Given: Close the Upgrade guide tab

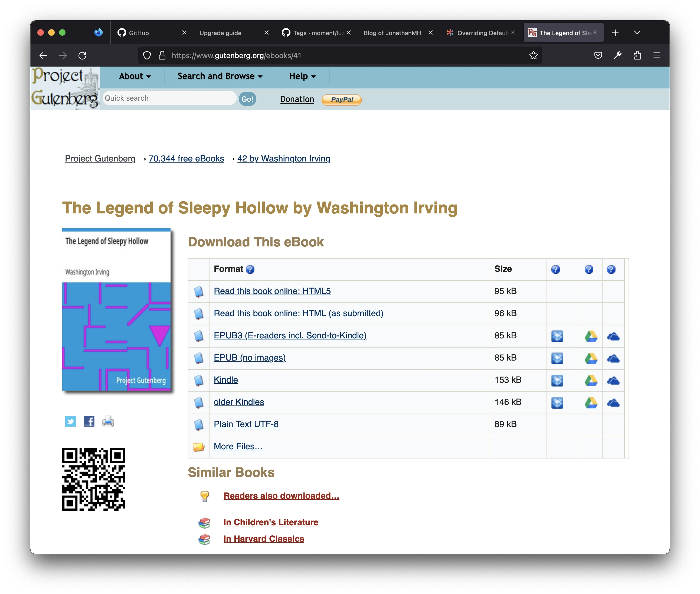Looking at the screenshot, I should point(266,33).
